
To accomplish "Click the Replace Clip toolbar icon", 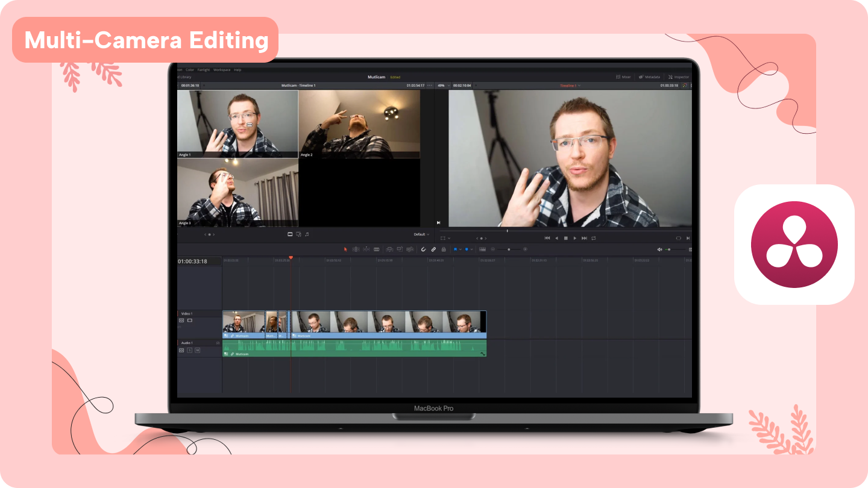I will (x=410, y=249).
